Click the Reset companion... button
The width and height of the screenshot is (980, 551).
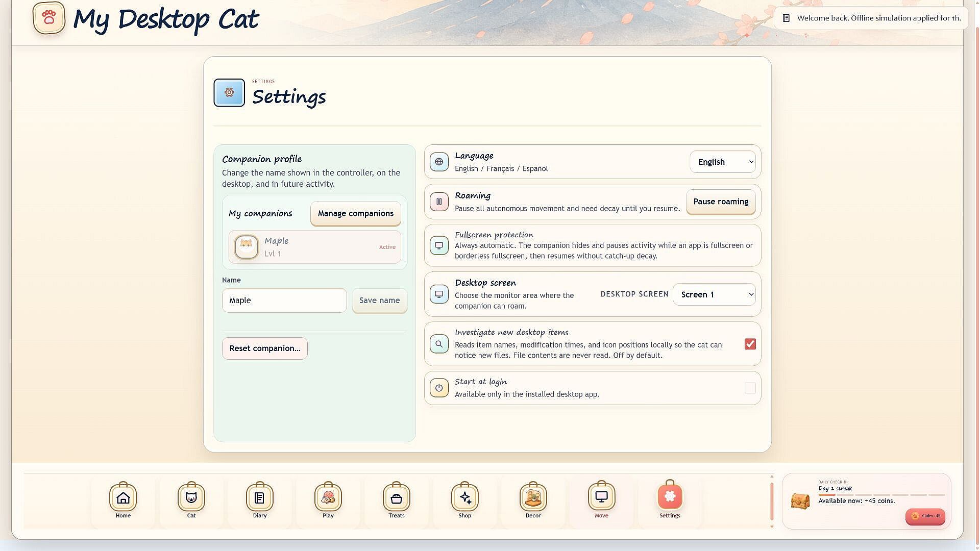click(x=265, y=348)
